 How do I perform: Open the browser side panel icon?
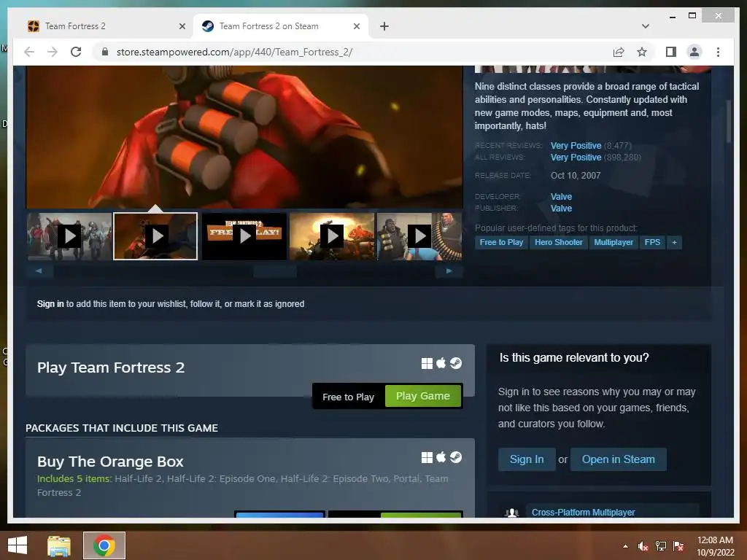click(671, 52)
